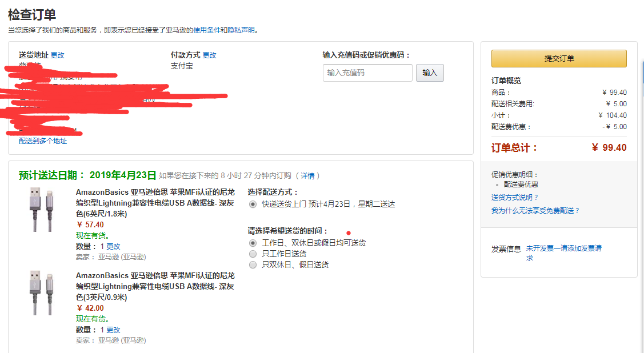Select 只工作日送货 radio option
This screenshot has width=644, height=353.
[253, 254]
